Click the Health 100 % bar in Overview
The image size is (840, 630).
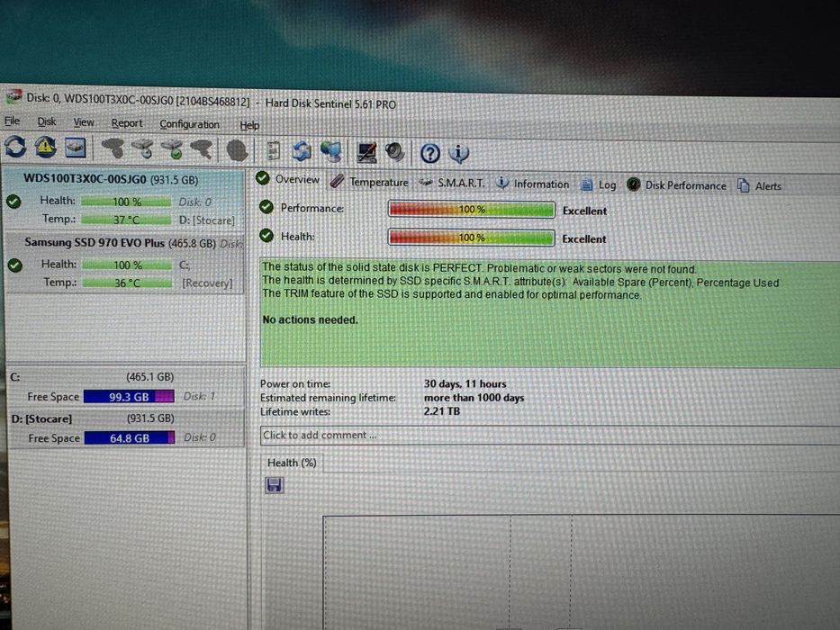point(472,238)
